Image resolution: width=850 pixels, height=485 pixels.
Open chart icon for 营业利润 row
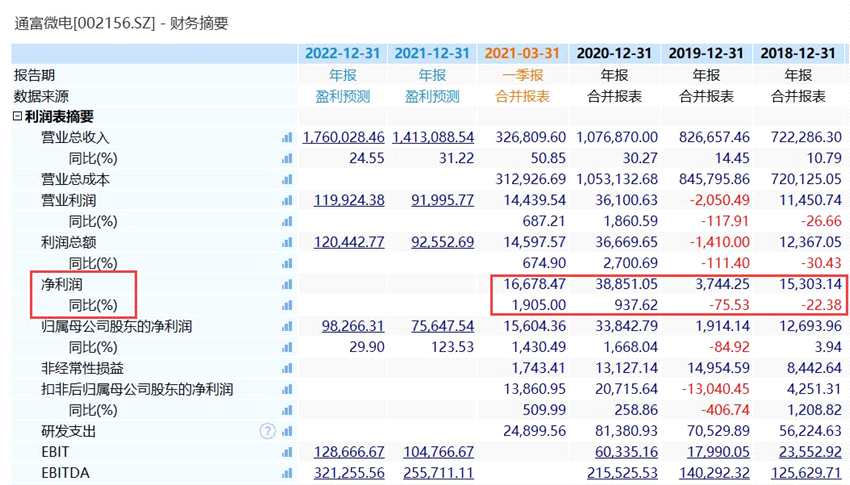pos(287,201)
